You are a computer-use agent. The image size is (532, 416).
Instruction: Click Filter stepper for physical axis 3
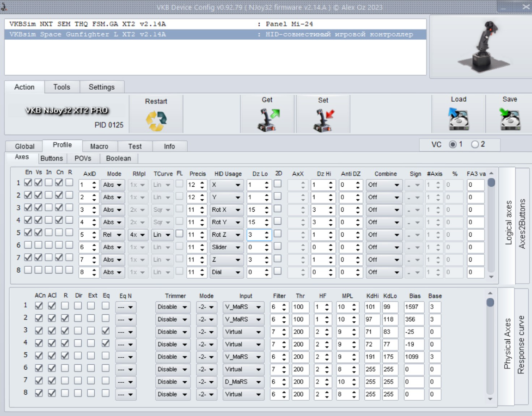click(x=284, y=332)
